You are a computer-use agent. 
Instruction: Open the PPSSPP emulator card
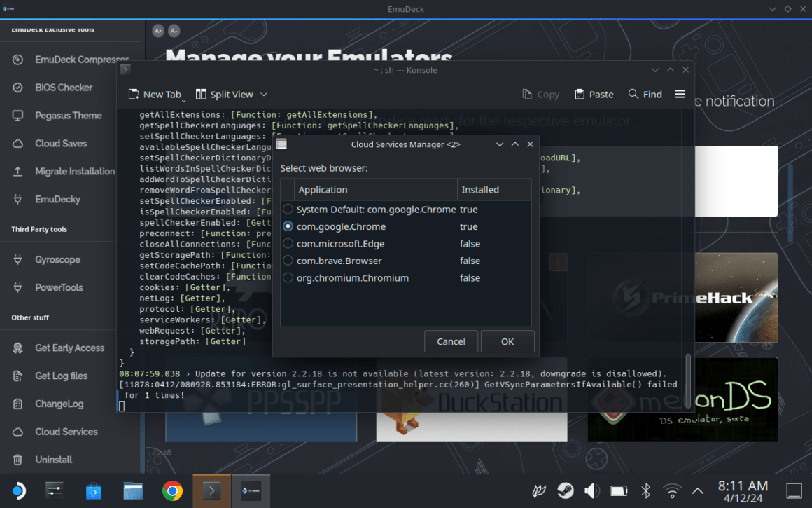pyautogui.click(x=261, y=399)
